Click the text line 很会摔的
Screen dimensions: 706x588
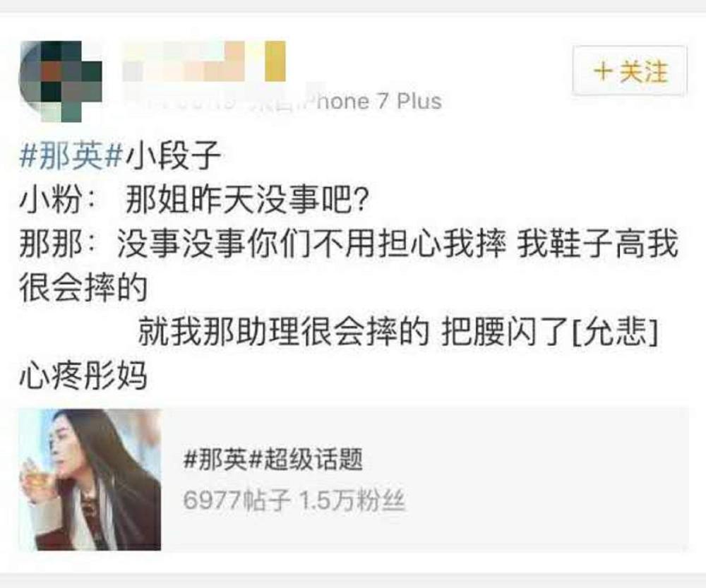(x=84, y=288)
